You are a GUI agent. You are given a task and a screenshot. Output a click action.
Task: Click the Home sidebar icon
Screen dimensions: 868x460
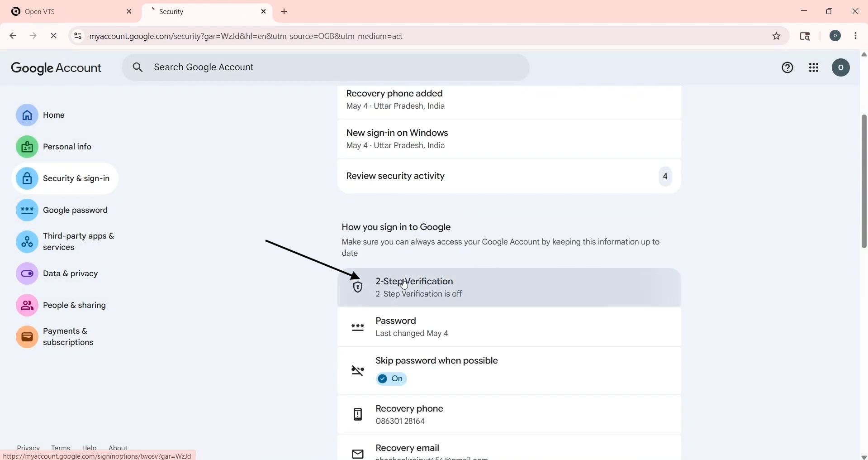tap(27, 115)
